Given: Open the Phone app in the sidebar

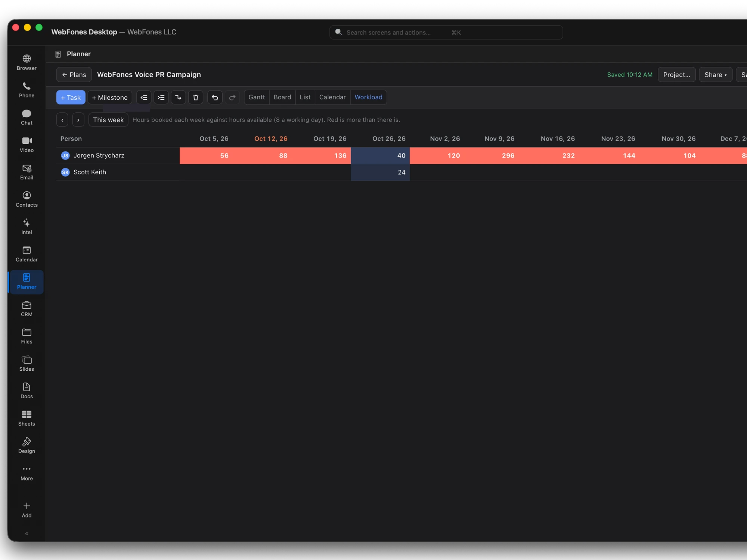Looking at the screenshot, I should coord(27,90).
